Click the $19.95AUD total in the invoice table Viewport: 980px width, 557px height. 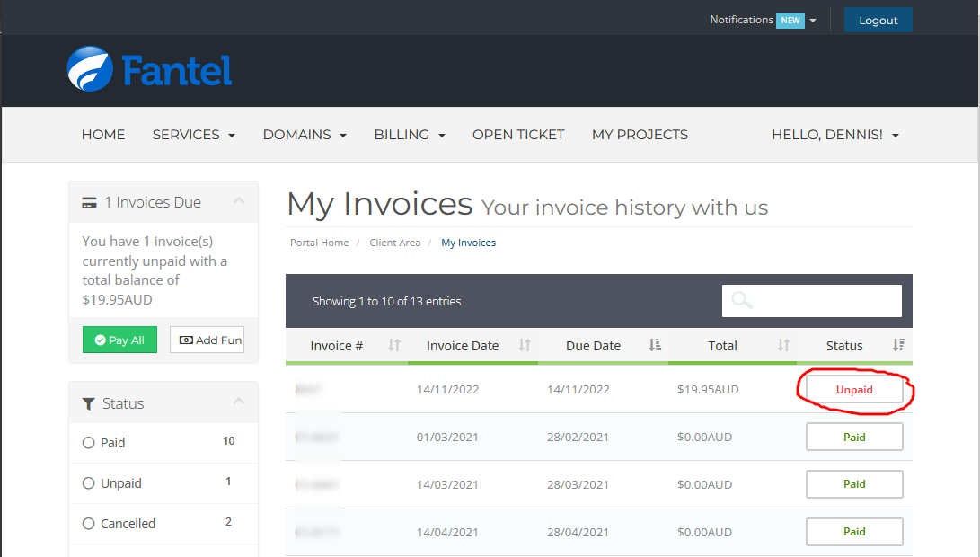tap(708, 390)
